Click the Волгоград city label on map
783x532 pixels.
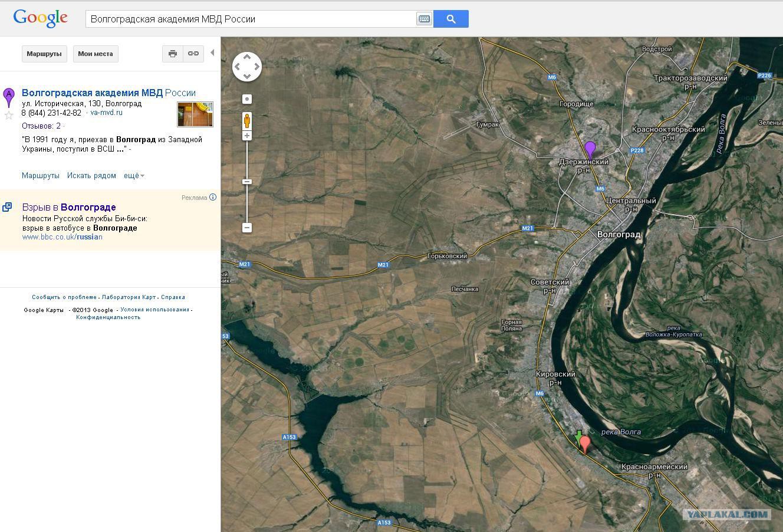(618, 234)
